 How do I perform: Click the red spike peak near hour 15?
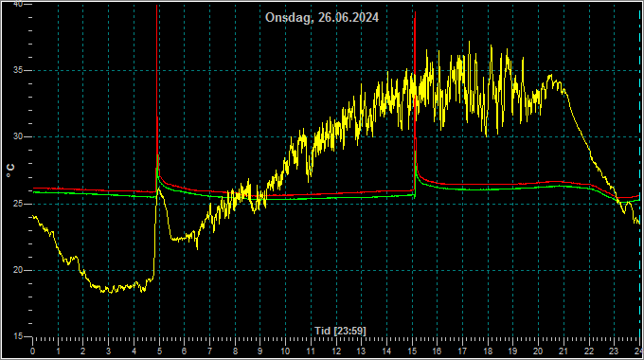[x=415, y=13]
